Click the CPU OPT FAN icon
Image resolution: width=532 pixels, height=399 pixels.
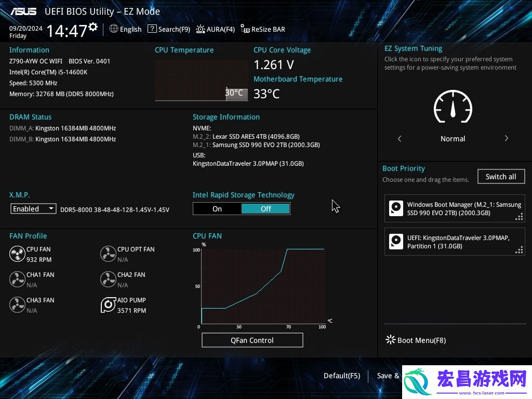point(108,254)
